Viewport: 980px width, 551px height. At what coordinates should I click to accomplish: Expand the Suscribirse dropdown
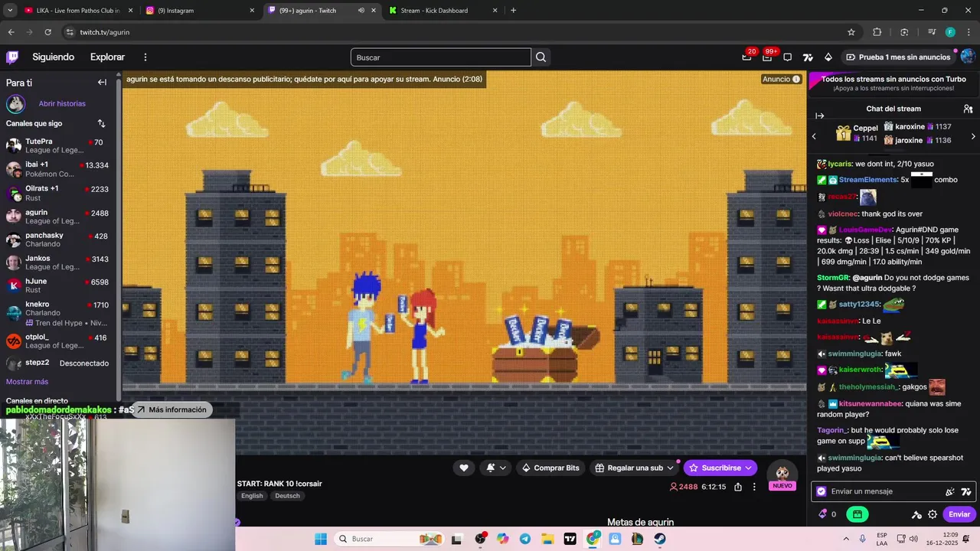tap(748, 468)
